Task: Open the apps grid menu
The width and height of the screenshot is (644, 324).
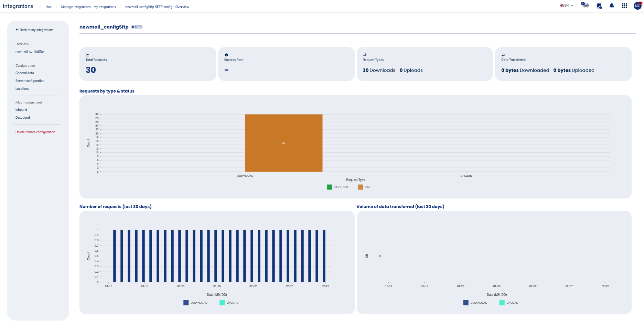Action: point(624,6)
